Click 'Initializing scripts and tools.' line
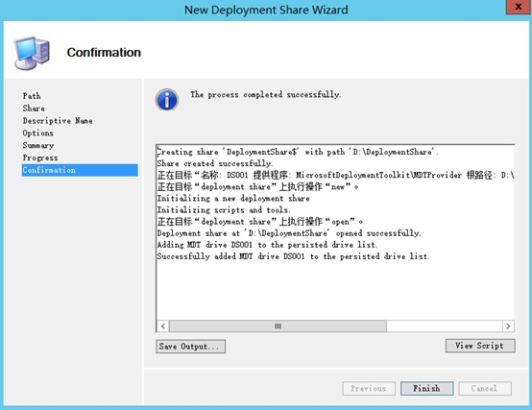This screenshot has width=532, height=410. tap(224, 210)
